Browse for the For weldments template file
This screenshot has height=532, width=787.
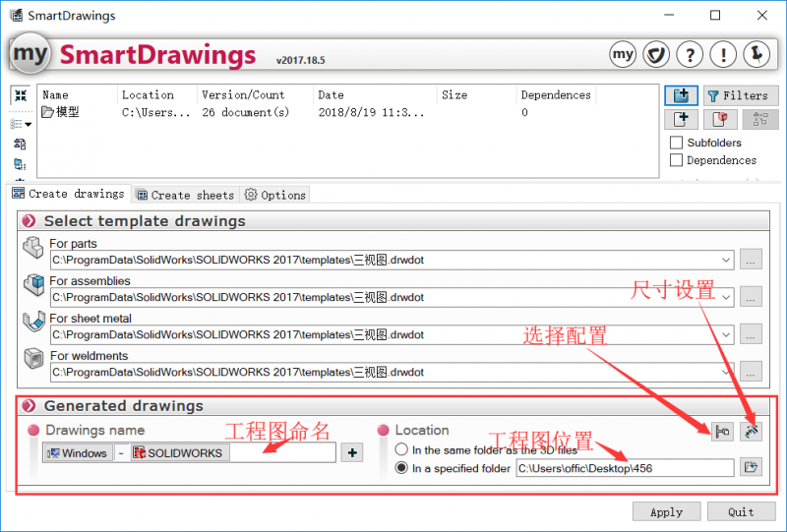pos(751,372)
